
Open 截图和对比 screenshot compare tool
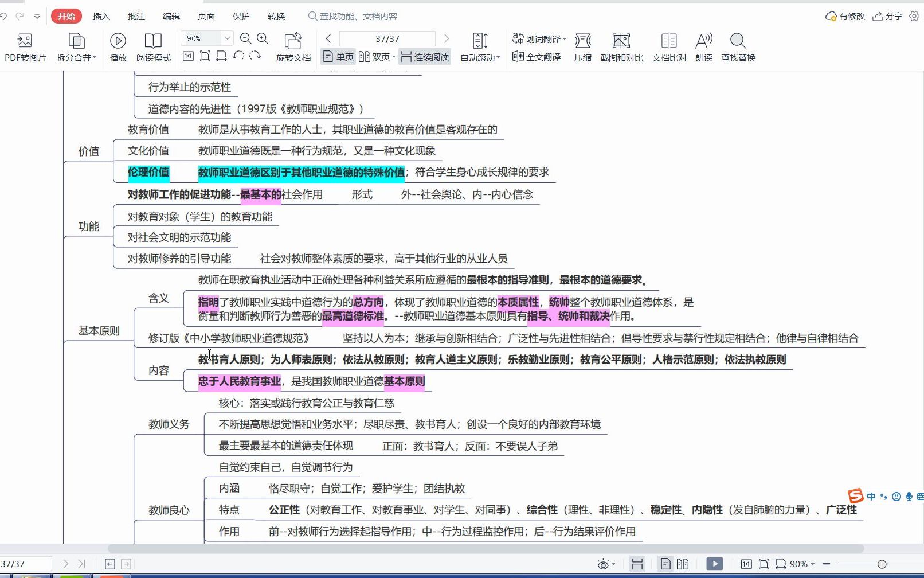(621, 47)
